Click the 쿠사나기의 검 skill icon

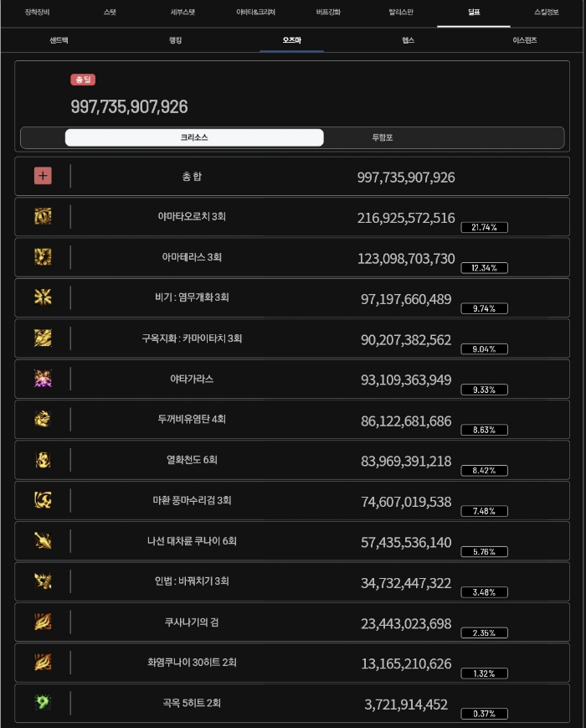(x=42, y=622)
